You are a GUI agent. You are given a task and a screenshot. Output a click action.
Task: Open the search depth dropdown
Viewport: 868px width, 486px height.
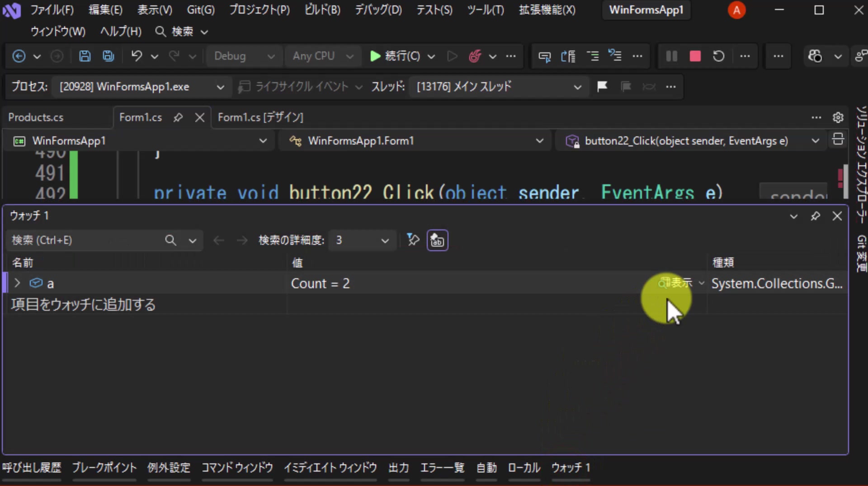coord(363,240)
